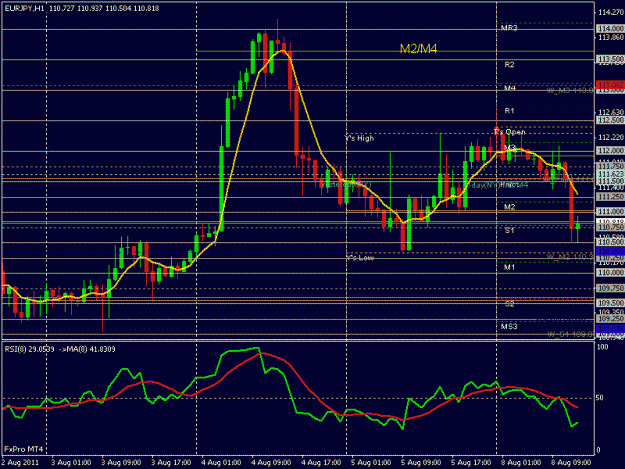Click the 3 Aug 17:00 time label
625x469 pixels.
pos(171,463)
